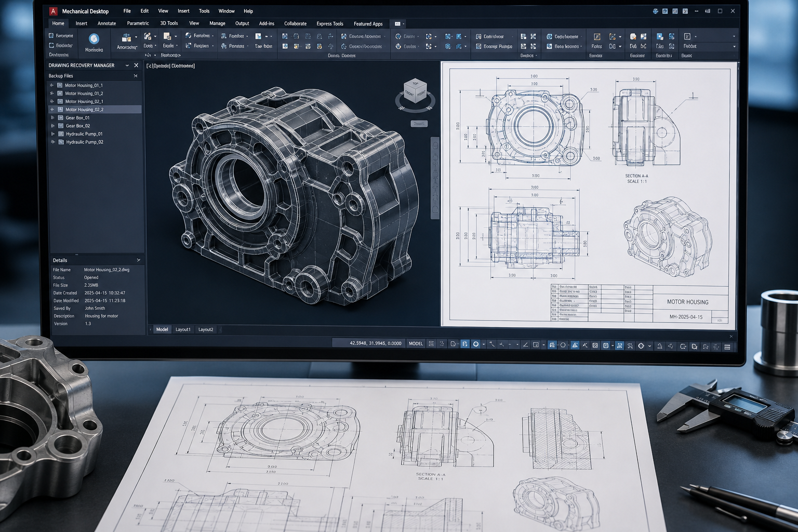Expand the Gear Box_02 tree node

coord(52,126)
